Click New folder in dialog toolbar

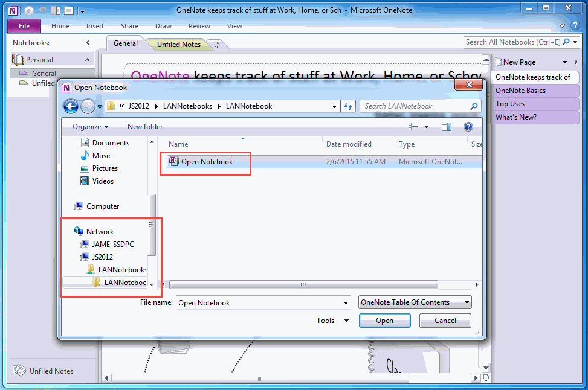pyautogui.click(x=145, y=127)
